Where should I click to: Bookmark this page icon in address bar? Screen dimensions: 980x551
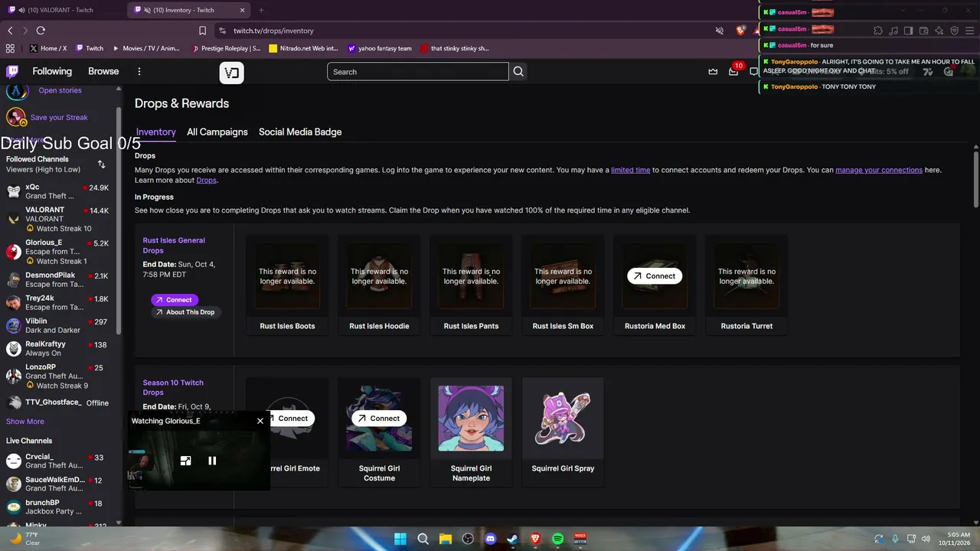pos(202,31)
